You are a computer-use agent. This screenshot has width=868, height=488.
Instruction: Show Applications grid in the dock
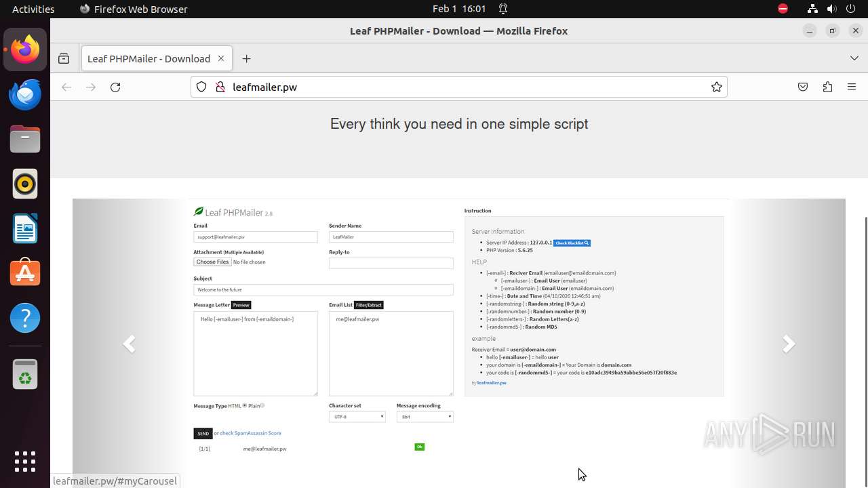25,462
